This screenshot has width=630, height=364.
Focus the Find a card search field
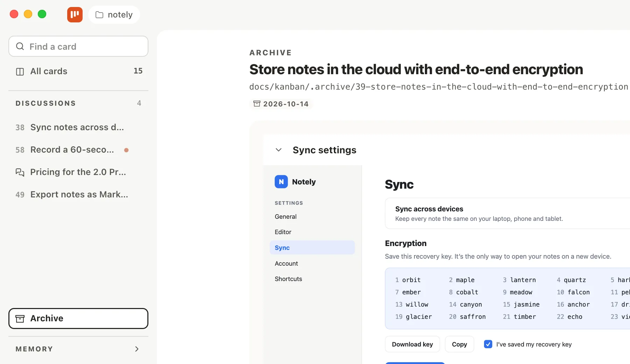click(x=78, y=46)
